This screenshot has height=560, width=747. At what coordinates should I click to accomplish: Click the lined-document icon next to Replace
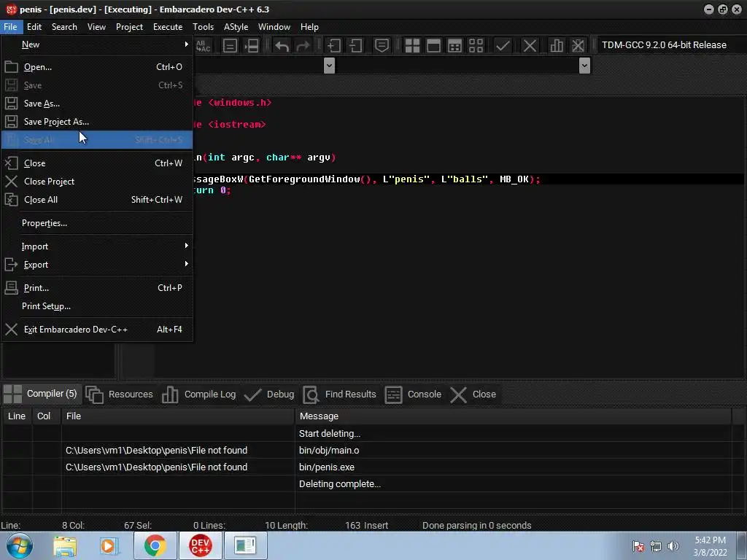pyautogui.click(x=230, y=46)
